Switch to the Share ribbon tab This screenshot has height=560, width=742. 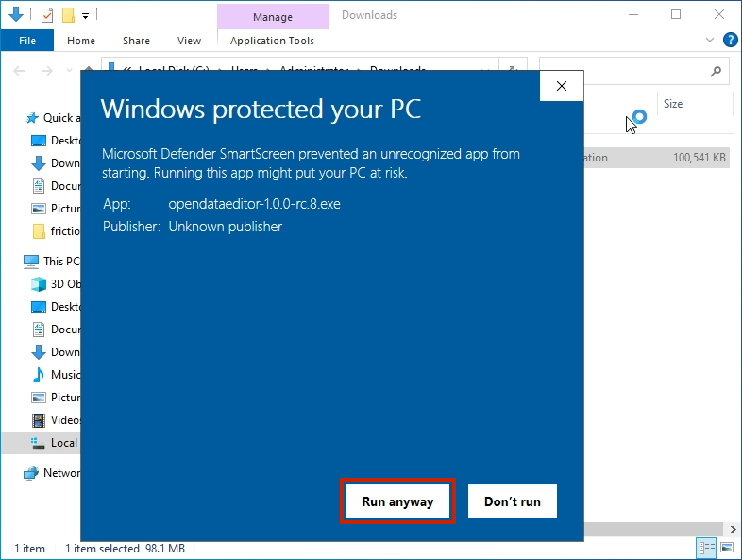pos(136,41)
